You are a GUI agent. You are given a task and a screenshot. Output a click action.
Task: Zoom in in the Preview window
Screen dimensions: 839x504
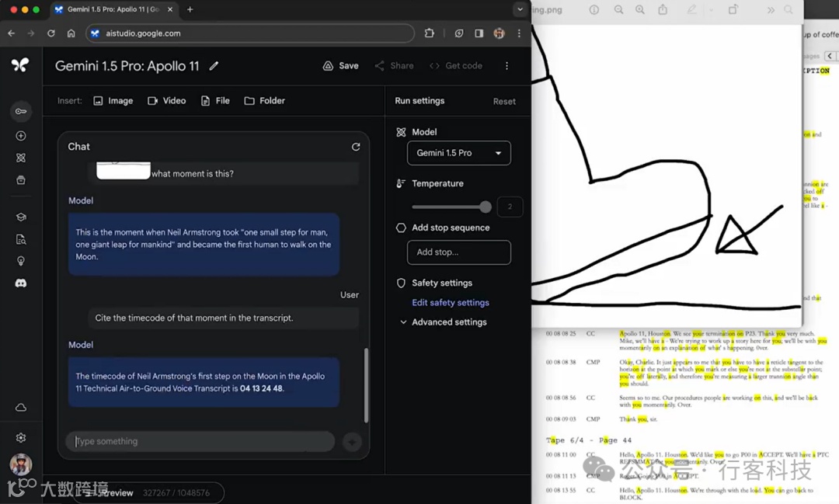click(640, 9)
